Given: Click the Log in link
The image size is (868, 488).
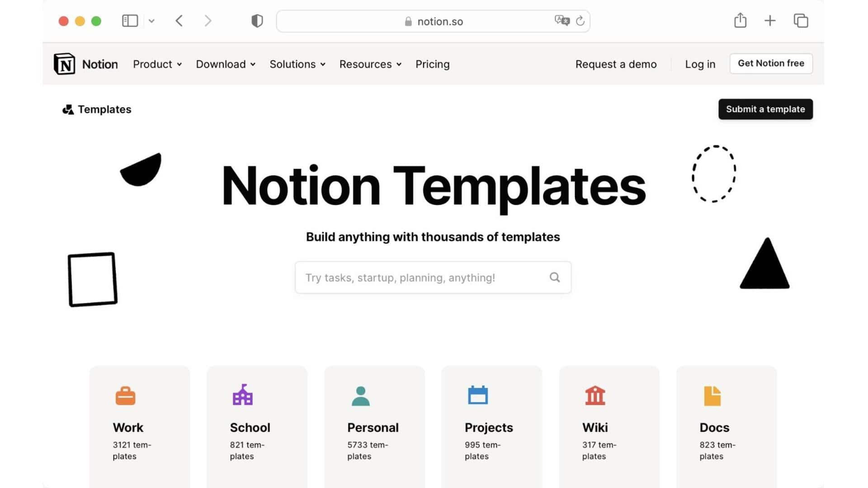Looking at the screenshot, I should 700,64.
